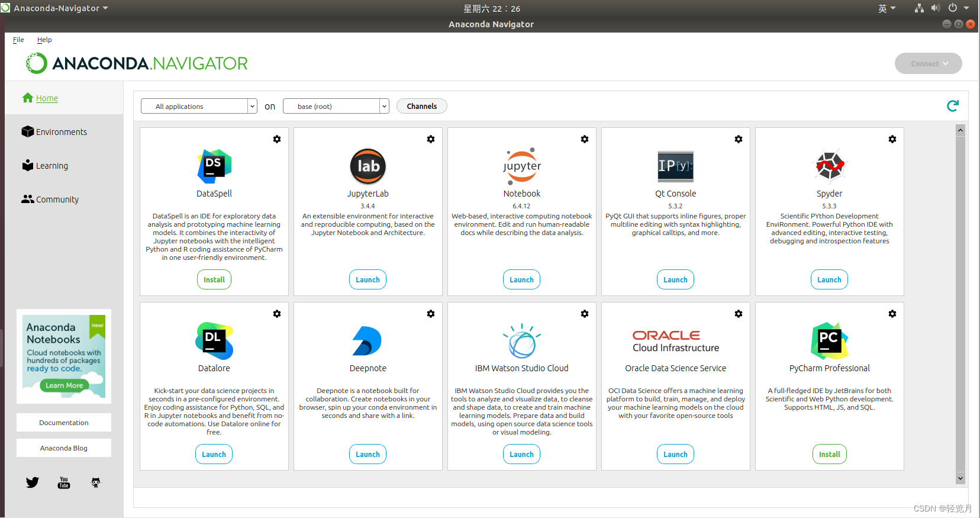
Task: Open the Documentation link
Action: point(64,423)
